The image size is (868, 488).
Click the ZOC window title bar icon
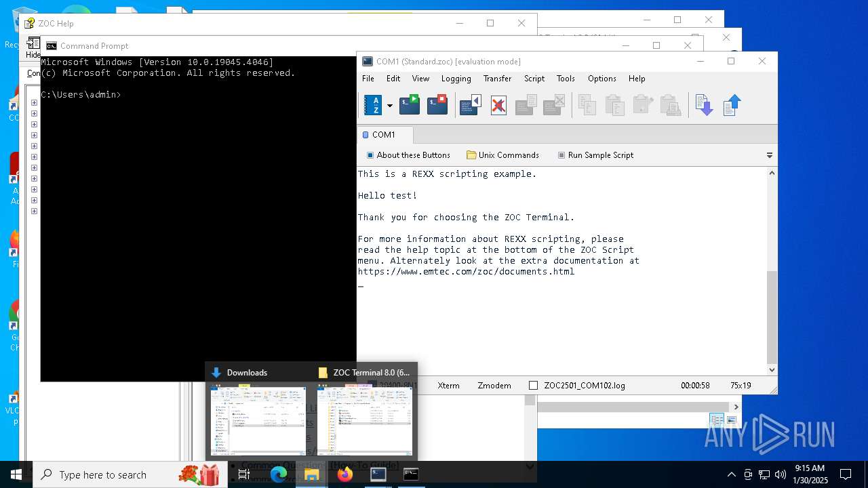click(x=367, y=61)
